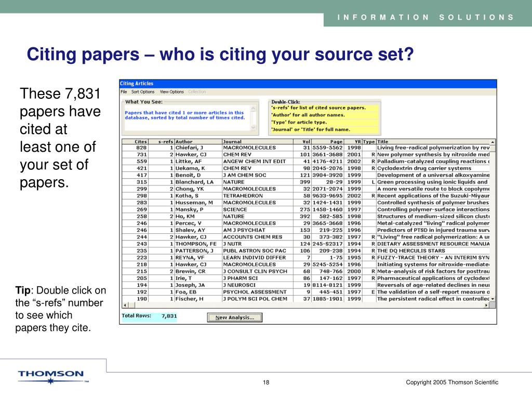This screenshot has width=532, height=399.
Task: Click title THE DQ HERCULIS STARS
Action: pos(411,251)
